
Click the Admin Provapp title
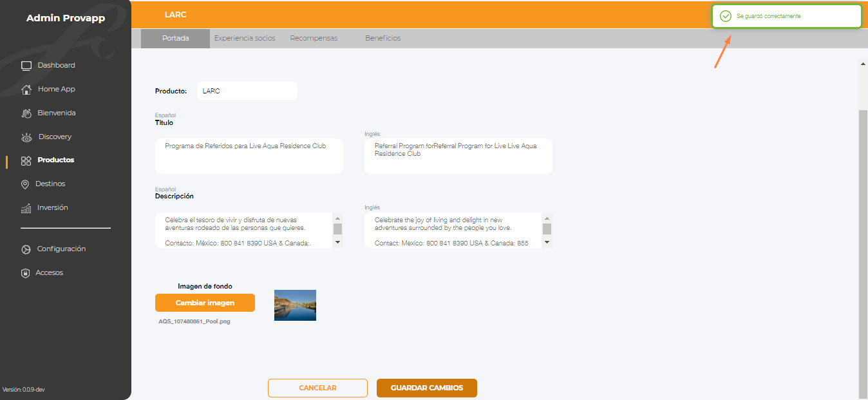pos(66,18)
